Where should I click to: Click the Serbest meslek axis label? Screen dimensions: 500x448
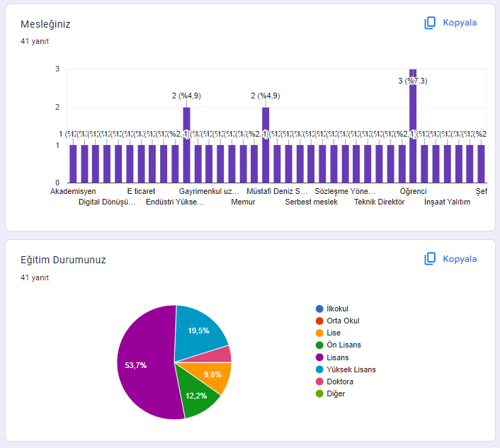pos(311,202)
